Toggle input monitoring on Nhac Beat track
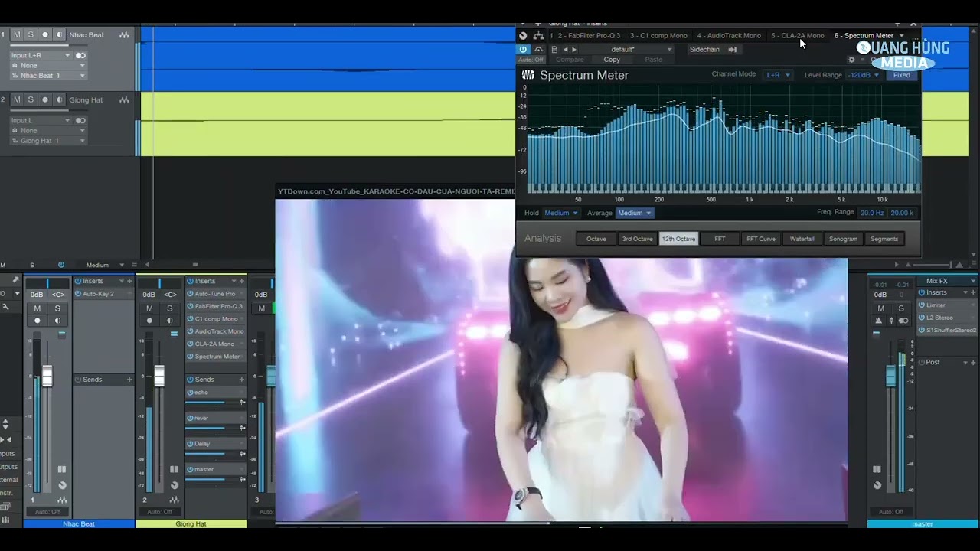Screen dimensions: 980x551 pos(59,35)
